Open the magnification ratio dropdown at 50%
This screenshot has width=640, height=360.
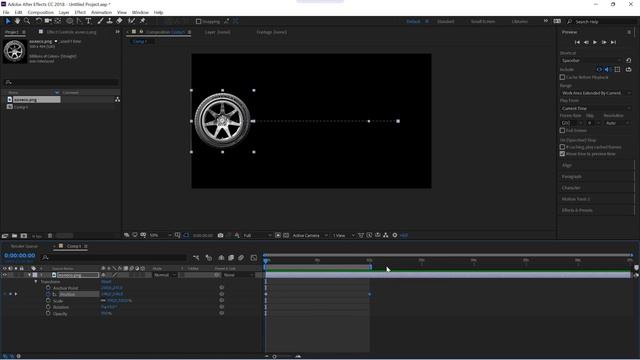[160, 235]
